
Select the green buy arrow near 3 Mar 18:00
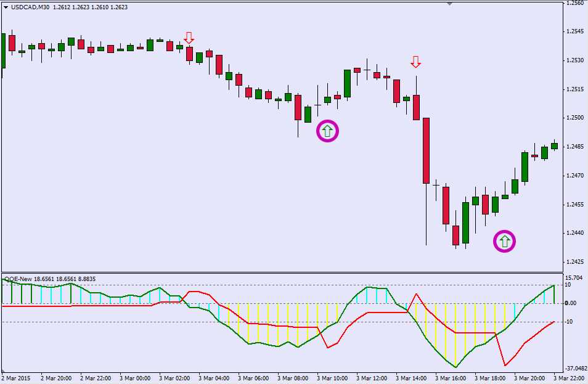click(x=504, y=241)
